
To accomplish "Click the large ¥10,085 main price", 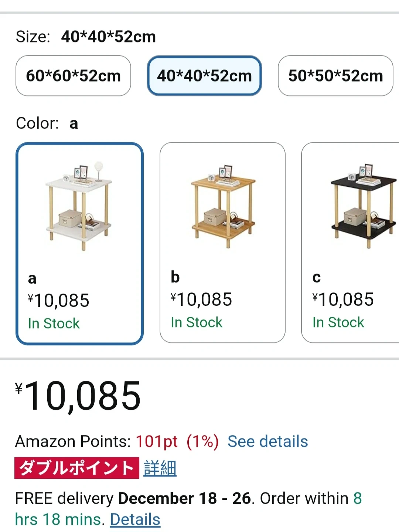I will click(78, 396).
